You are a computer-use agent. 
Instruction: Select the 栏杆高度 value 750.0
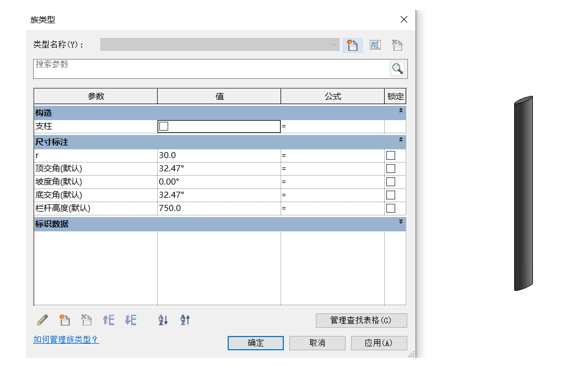click(219, 208)
